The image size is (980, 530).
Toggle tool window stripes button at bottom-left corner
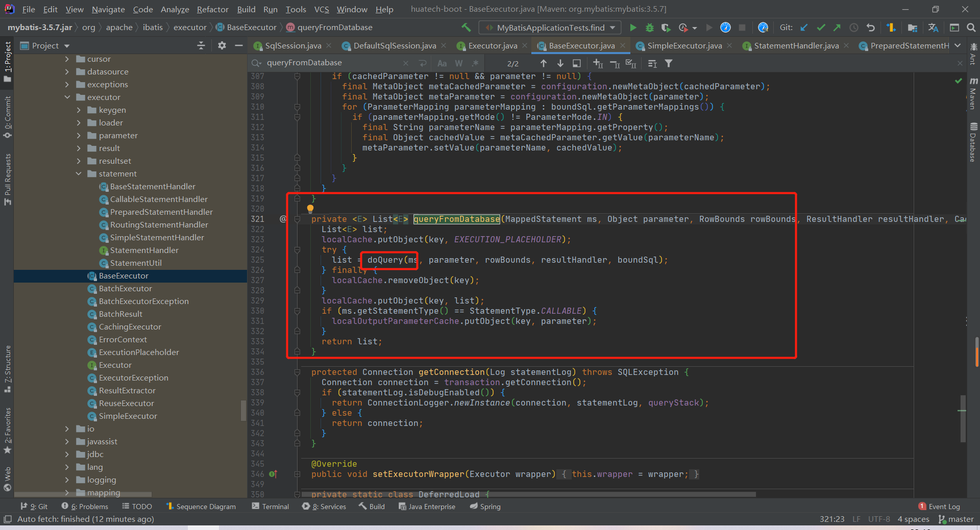click(7, 519)
